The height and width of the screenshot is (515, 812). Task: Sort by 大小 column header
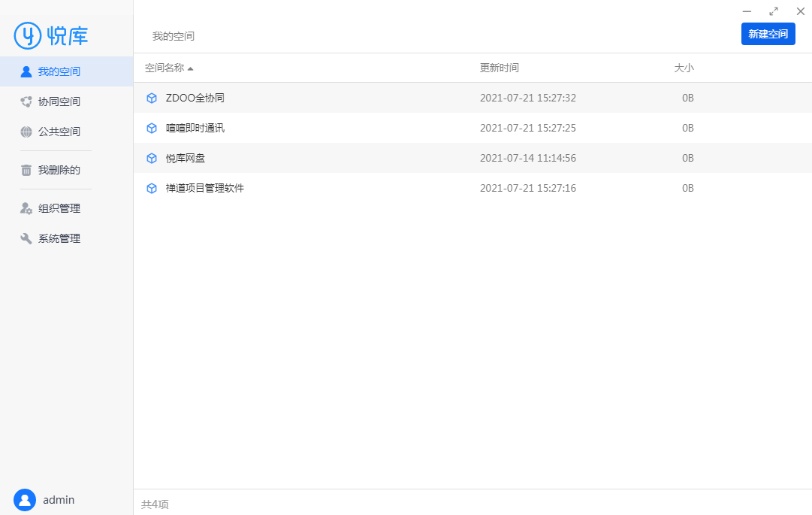[x=684, y=68]
